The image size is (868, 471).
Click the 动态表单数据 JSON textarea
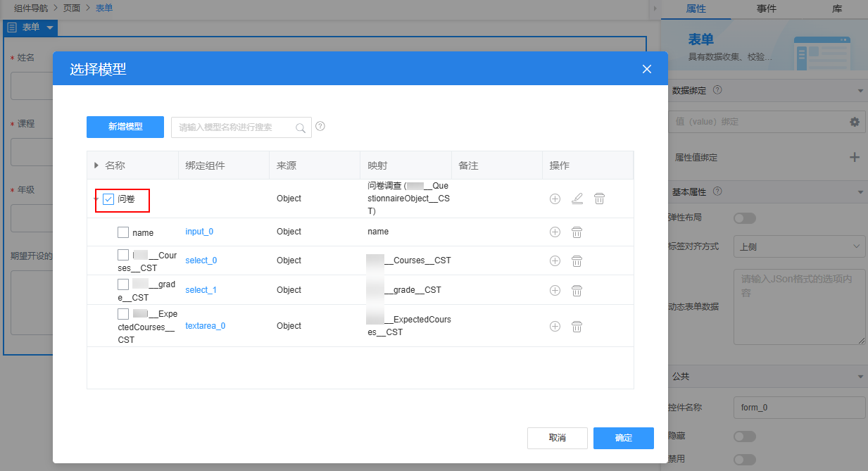click(799, 306)
